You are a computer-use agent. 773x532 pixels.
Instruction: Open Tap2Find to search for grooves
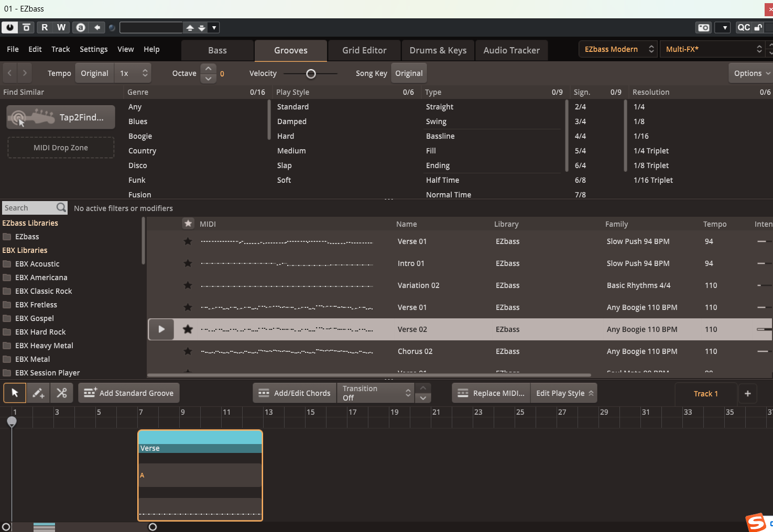[x=60, y=117]
